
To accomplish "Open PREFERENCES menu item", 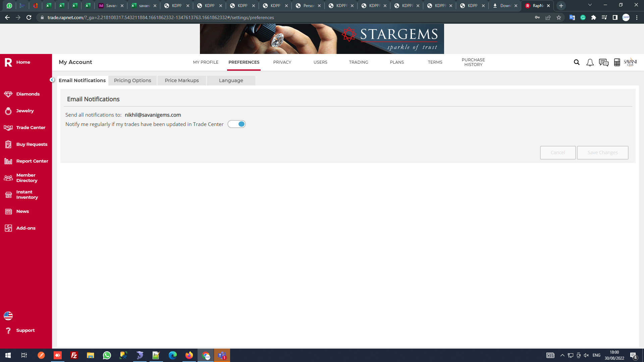I will click(x=244, y=62).
